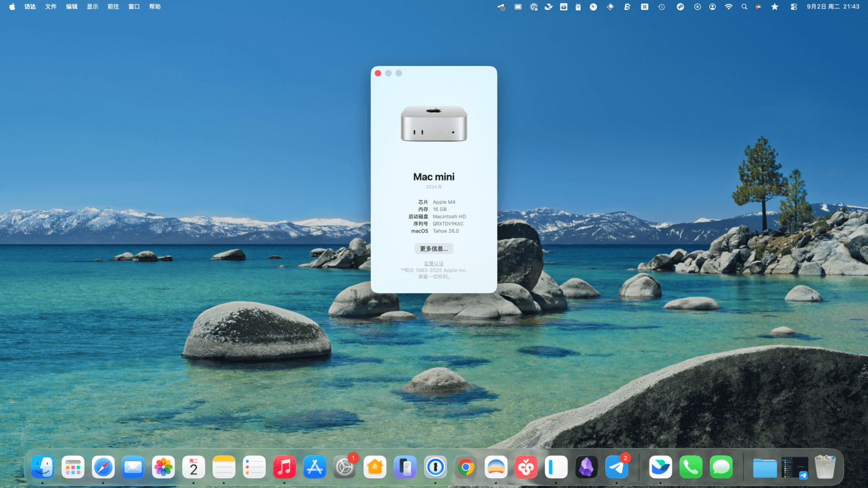Image resolution: width=868 pixels, height=488 pixels.
Task: Open the 监管认证 link
Action: 433,264
